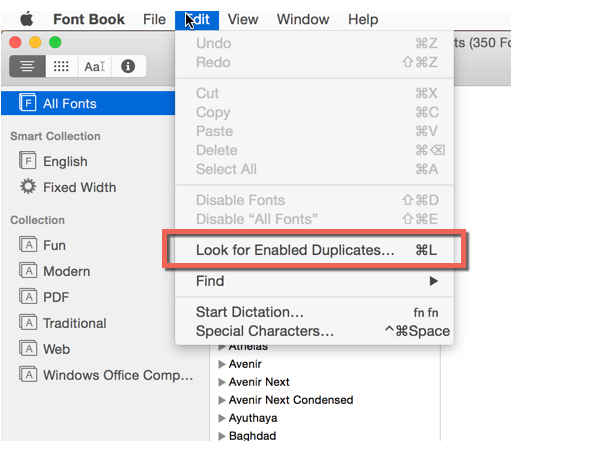Close the open Edit menu

point(197,20)
